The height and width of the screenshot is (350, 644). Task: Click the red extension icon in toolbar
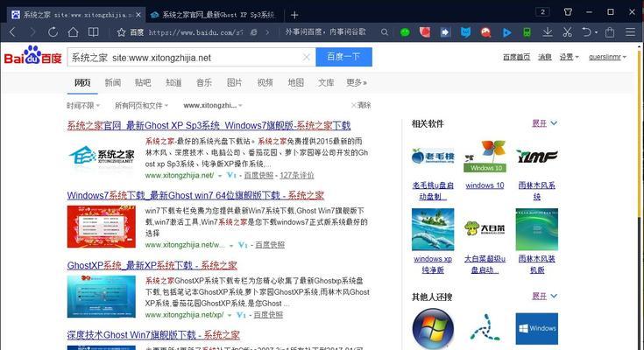coord(425,32)
